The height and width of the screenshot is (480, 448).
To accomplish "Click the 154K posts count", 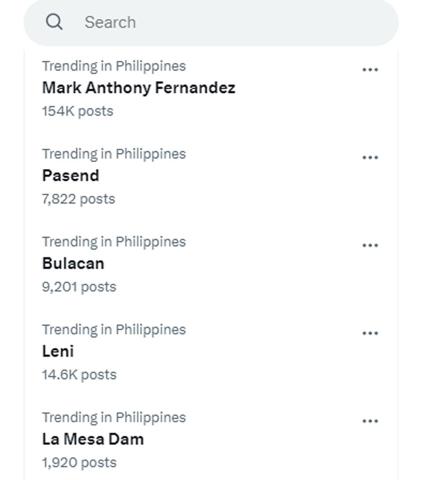I will click(x=78, y=111).
